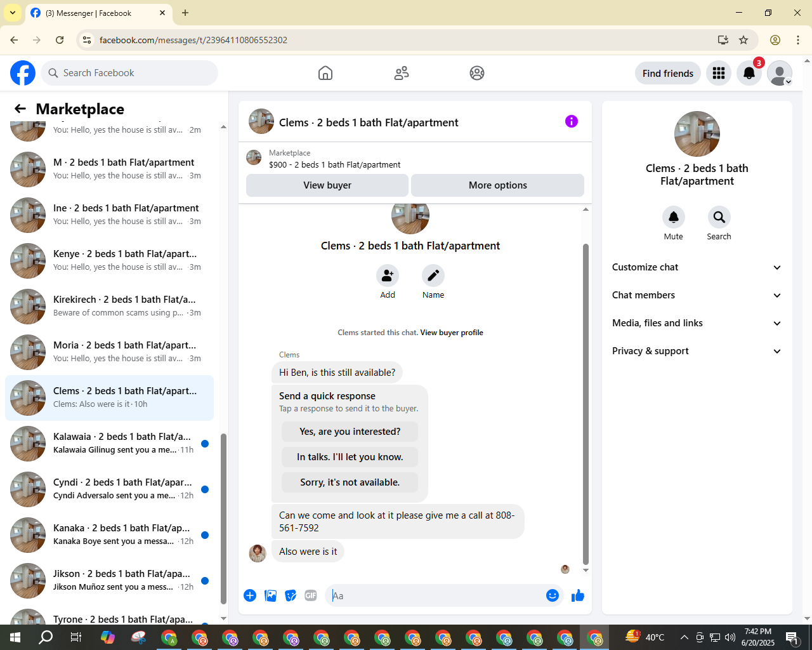
Task: Show hidden system tray icons
Action: pyautogui.click(x=684, y=637)
